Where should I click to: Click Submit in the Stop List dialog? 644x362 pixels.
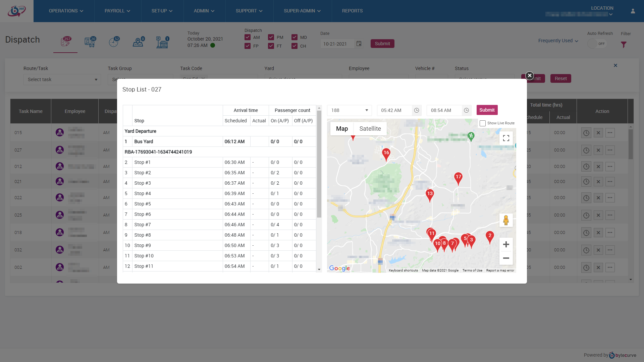pyautogui.click(x=487, y=110)
